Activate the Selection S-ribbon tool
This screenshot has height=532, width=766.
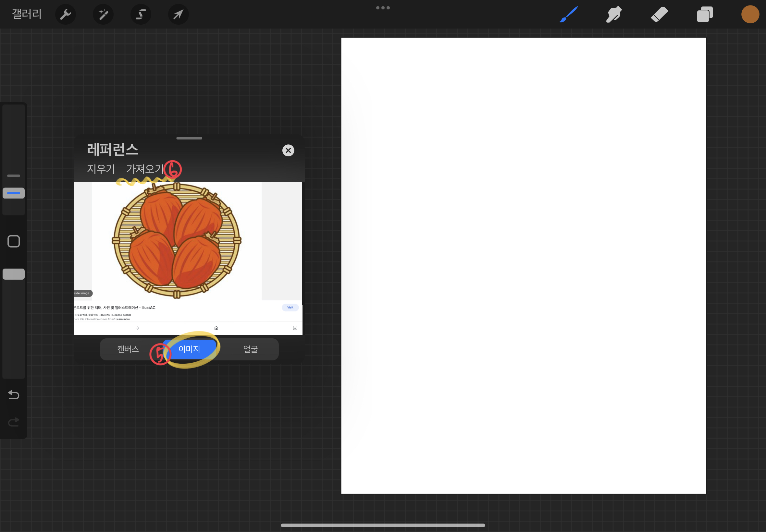141,14
